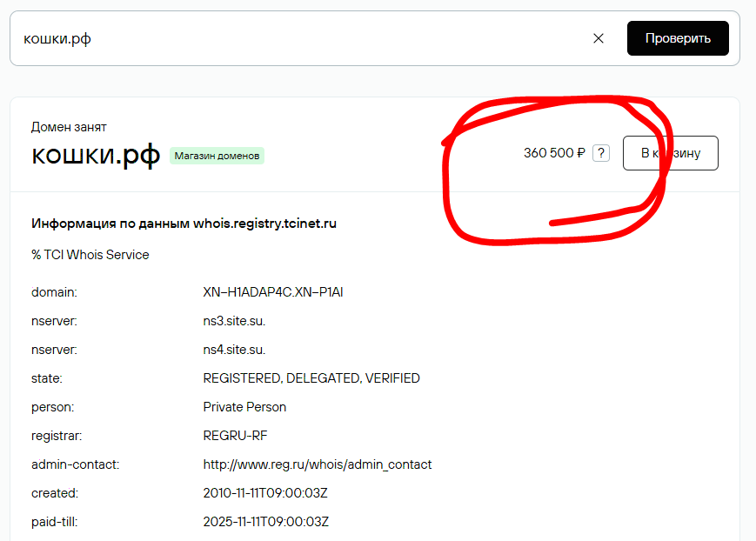Open the reg.ru admin_contact URL
The image size is (756, 541).
pos(317,464)
